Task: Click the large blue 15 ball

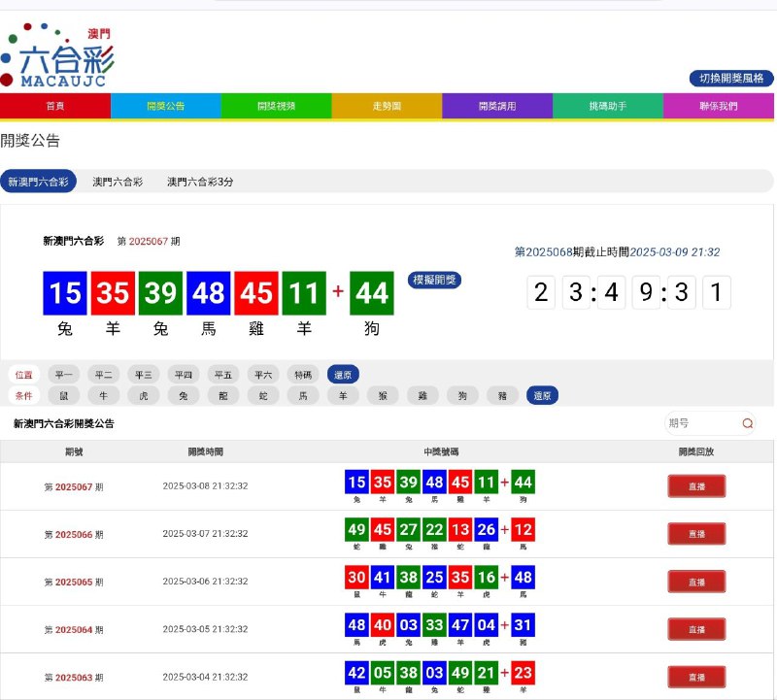Action: (65, 293)
